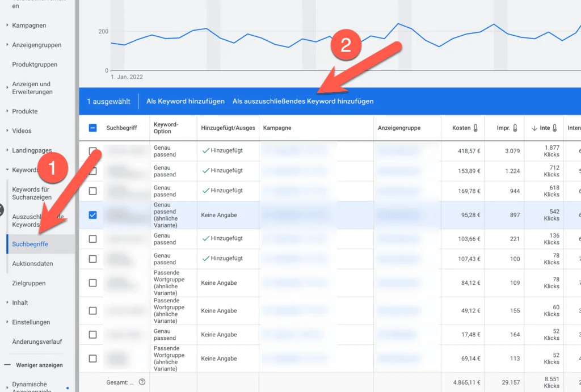Click Als Keyword hinzufügen
The image size is (581, 392).
point(186,101)
